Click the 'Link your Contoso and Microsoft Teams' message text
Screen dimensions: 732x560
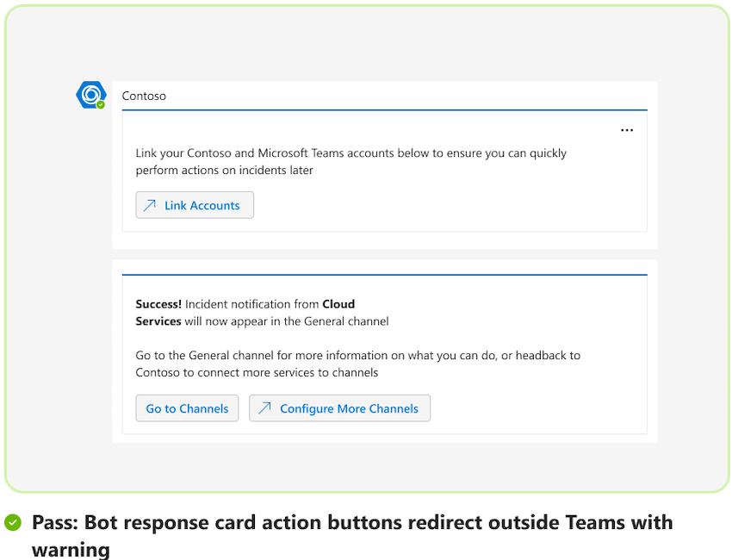point(350,162)
